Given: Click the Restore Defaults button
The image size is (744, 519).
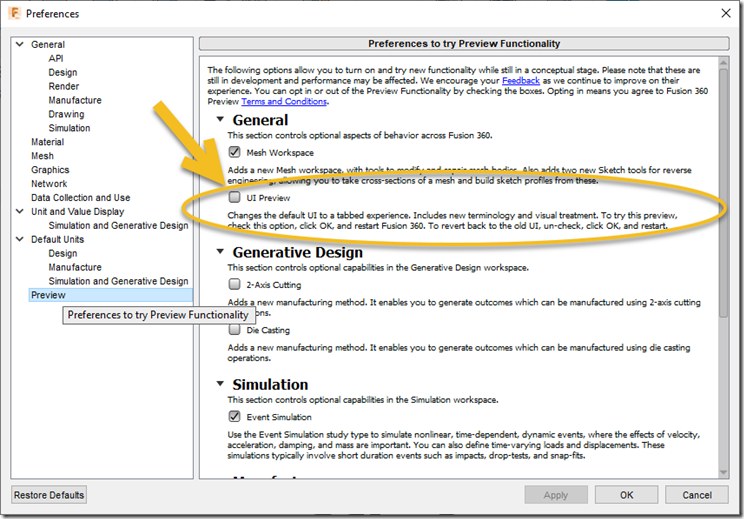Looking at the screenshot, I should point(49,495).
